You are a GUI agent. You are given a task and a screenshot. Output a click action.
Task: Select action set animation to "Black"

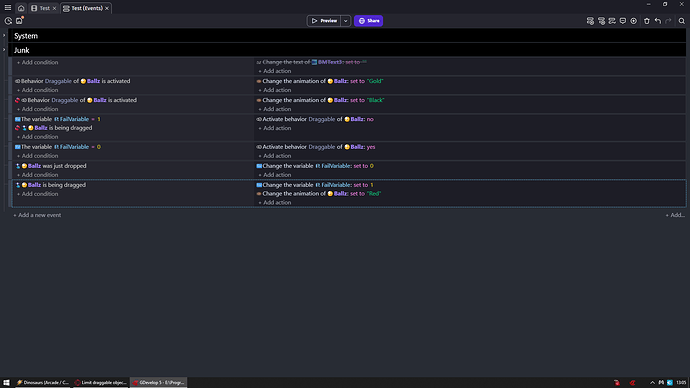pyautogui.click(x=320, y=100)
